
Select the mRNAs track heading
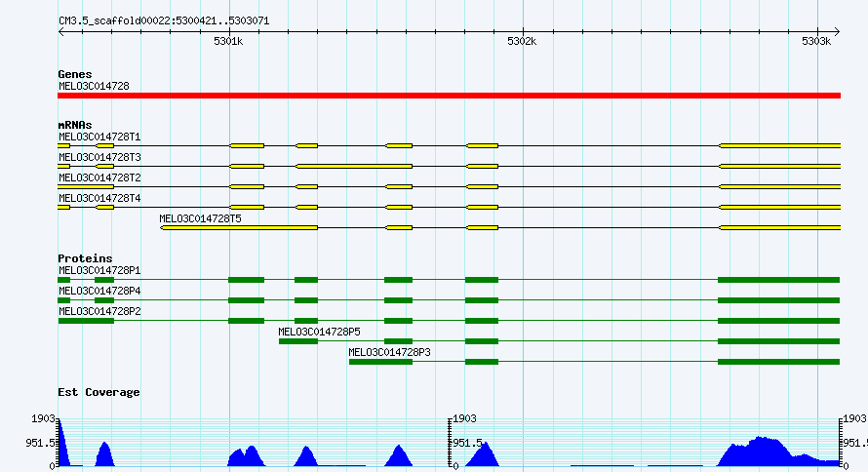tap(75, 125)
